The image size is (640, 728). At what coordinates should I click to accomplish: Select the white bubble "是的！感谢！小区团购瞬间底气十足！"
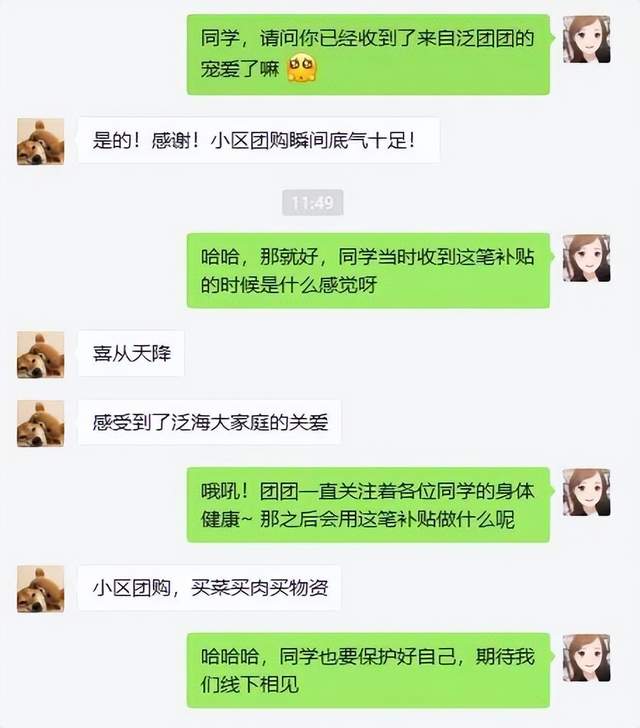[259, 140]
